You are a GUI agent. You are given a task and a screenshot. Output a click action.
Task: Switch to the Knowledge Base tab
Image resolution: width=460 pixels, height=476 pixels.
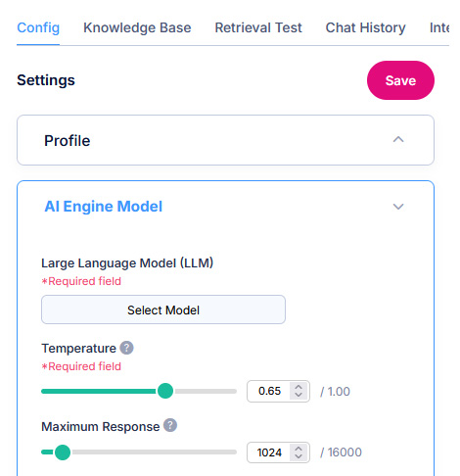tap(137, 27)
